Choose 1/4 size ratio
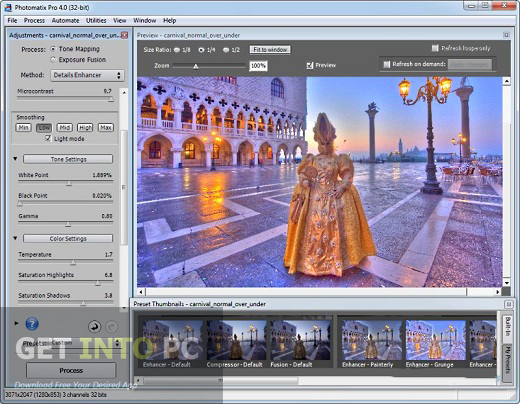This screenshot has width=520, height=404. point(201,50)
